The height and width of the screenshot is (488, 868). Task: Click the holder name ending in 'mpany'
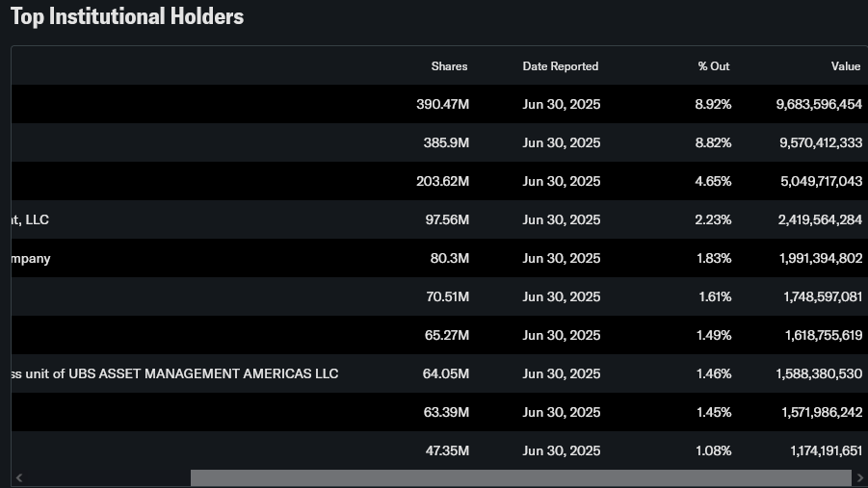(31, 259)
